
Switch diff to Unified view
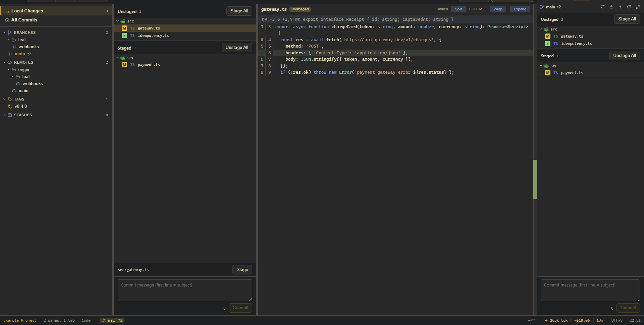(442, 9)
